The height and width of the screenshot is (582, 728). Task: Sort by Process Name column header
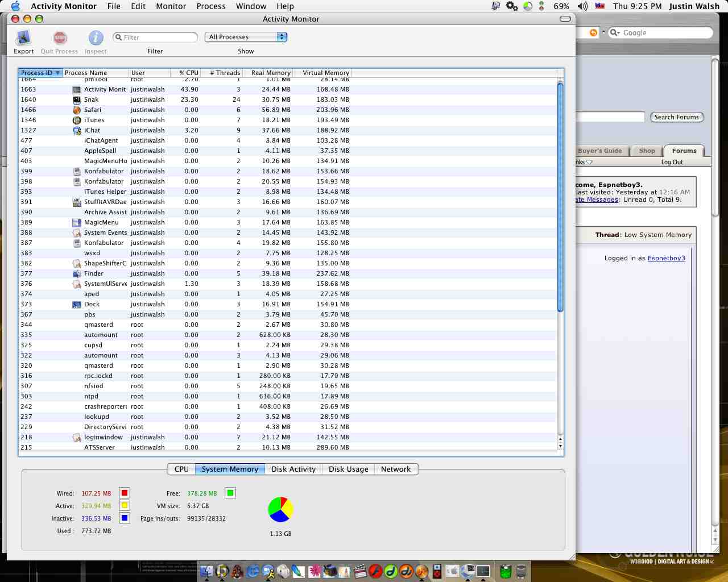(96, 73)
